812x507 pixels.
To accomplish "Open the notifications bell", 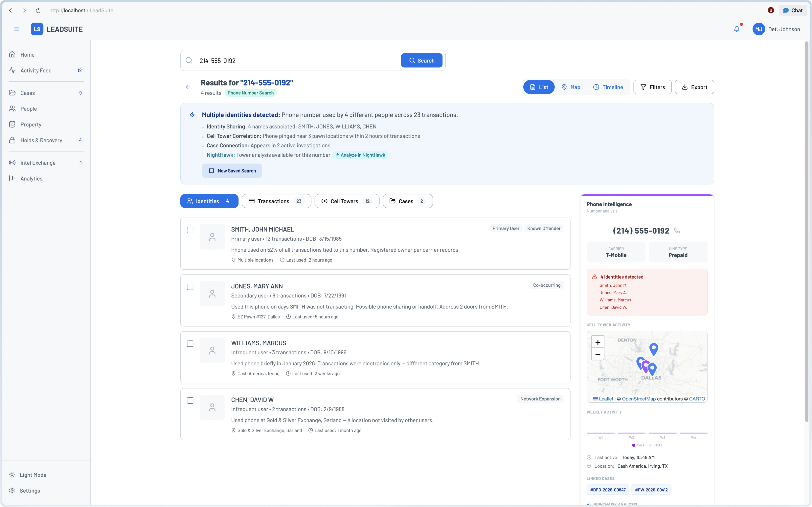I will 736,29.
